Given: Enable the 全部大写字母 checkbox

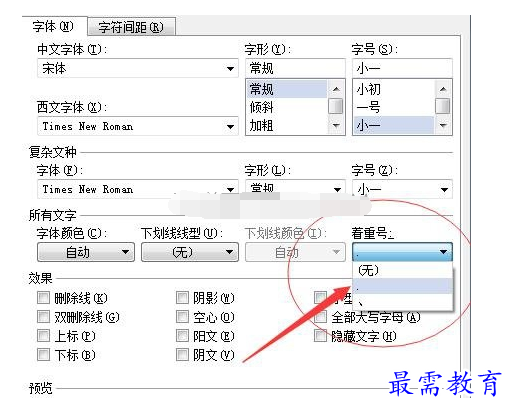Looking at the screenshot, I should click(x=321, y=317).
